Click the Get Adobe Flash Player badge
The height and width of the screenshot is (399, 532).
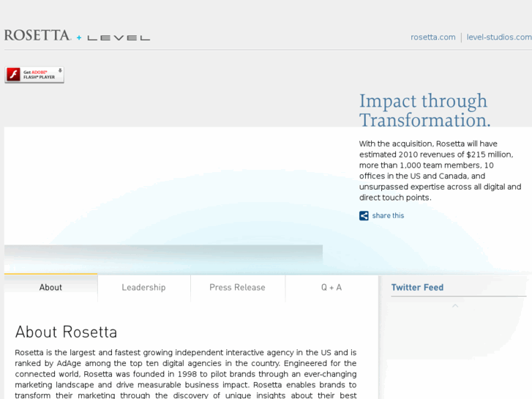click(34, 75)
